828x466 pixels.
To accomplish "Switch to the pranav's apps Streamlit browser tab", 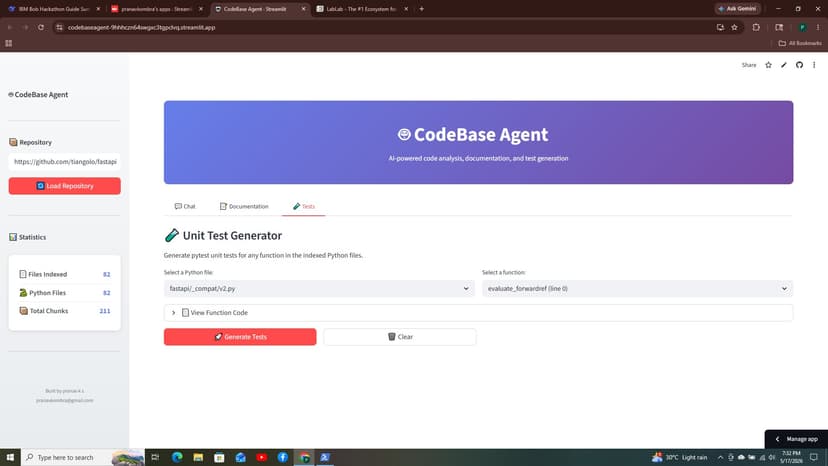I will click(156, 9).
